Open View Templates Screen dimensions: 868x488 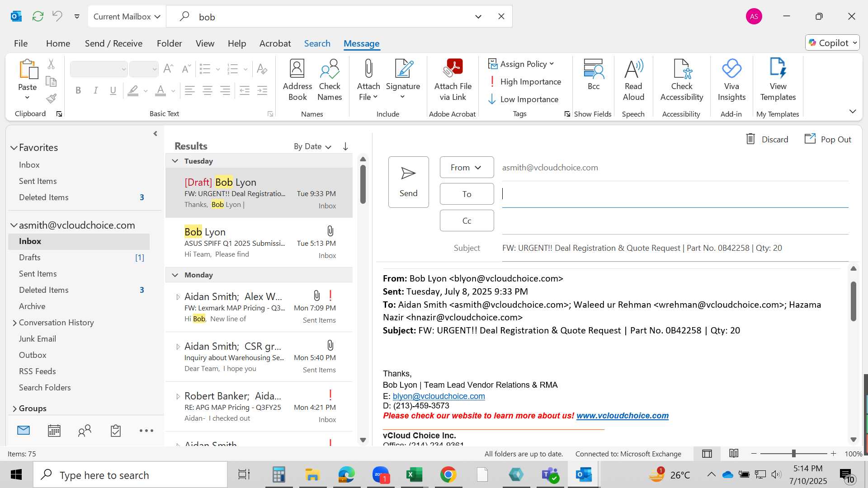(x=778, y=80)
